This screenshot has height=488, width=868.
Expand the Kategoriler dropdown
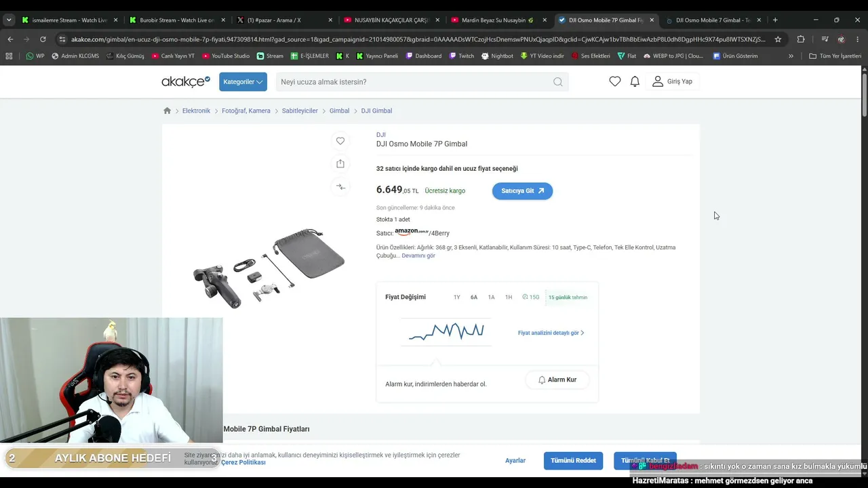243,82
